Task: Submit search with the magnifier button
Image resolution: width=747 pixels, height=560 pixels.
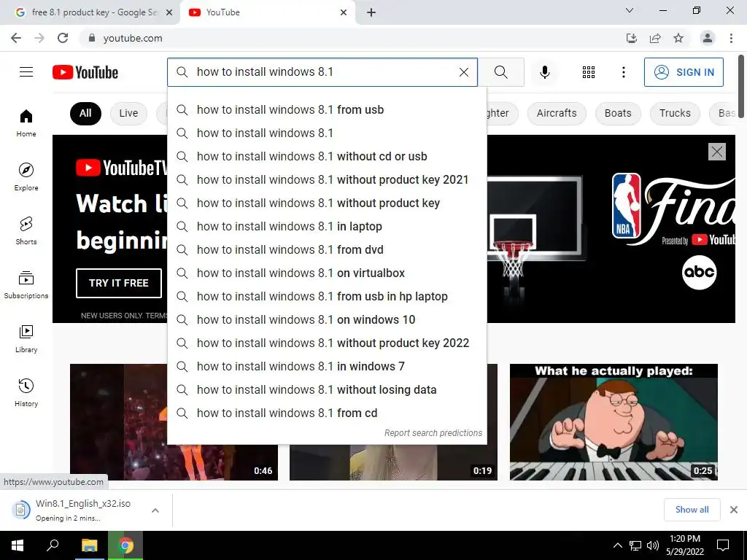Action: pyautogui.click(x=500, y=72)
